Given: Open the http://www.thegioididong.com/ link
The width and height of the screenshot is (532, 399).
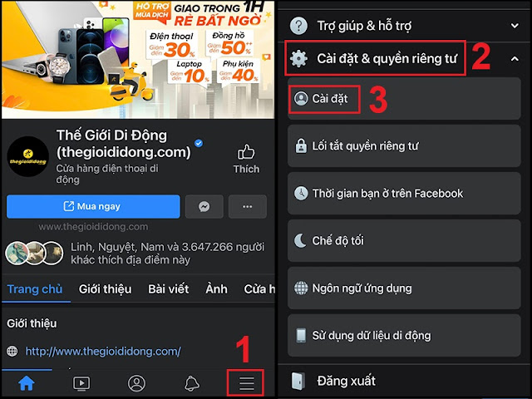Looking at the screenshot, I should (x=103, y=351).
